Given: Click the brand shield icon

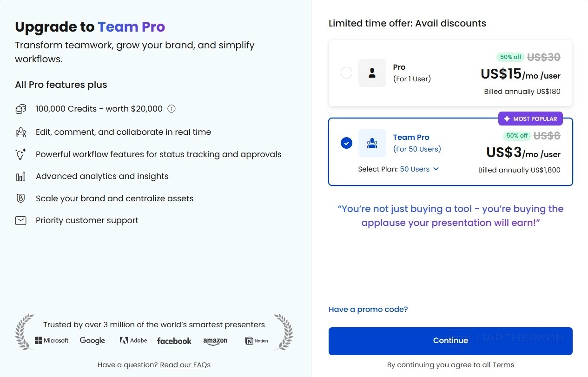Looking at the screenshot, I should click(x=20, y=198).
